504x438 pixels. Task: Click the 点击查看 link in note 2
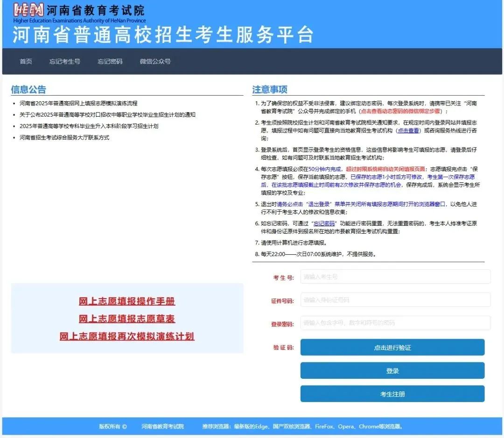(408, 131)
